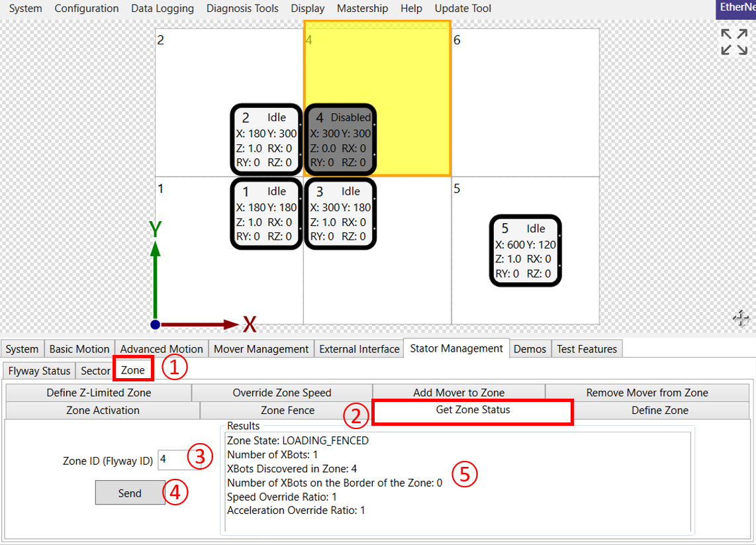Select the idle mover 3 tile
756x545 pixels.
(x=340, y=213)
